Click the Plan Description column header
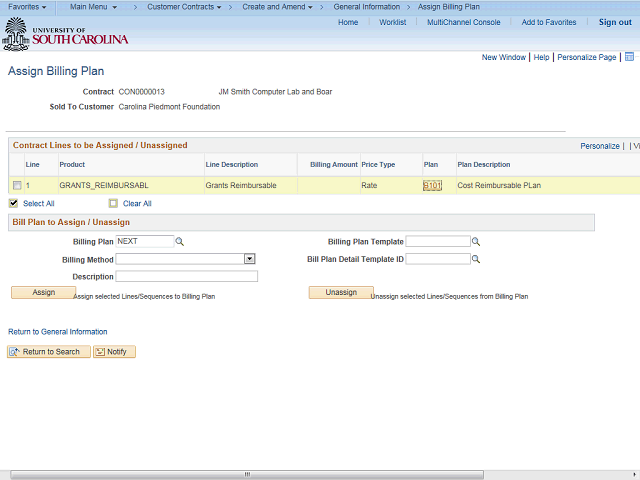Image resolution: width=640 pixels, height=480 pixels. 484,164
